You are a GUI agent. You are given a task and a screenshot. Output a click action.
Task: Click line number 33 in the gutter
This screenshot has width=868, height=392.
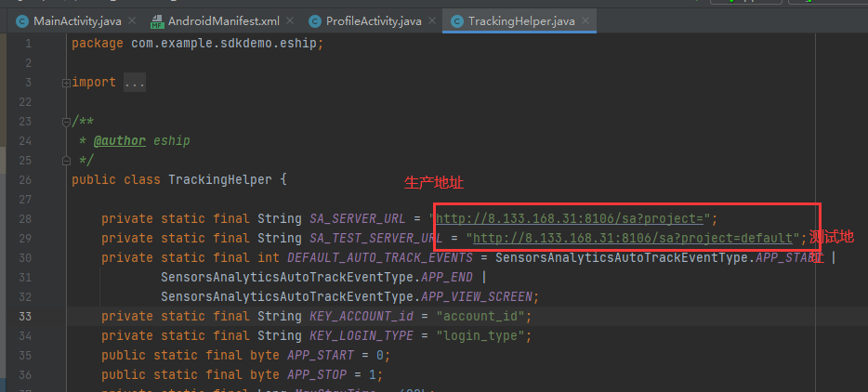point(25,316)
